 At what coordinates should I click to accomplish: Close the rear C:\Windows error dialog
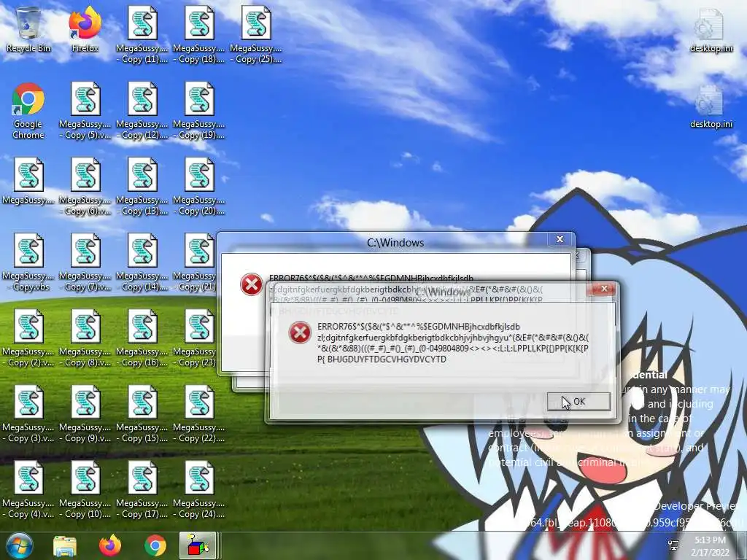(x=560, y=239)
